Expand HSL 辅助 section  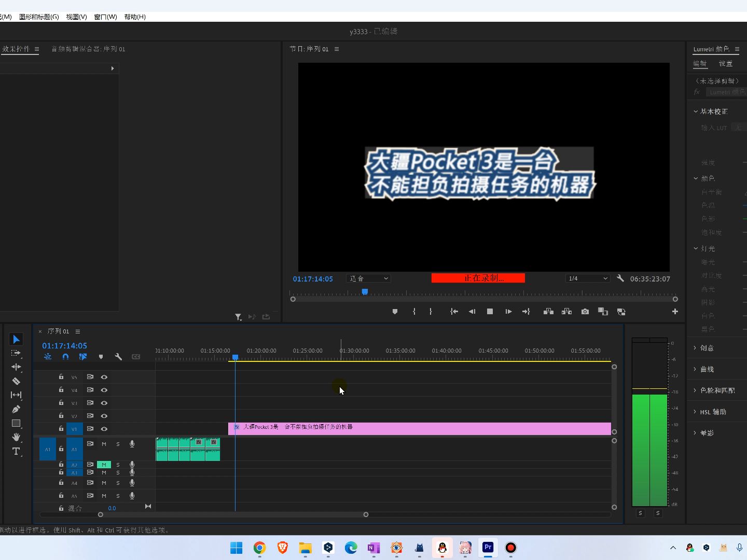click(695, 412)
